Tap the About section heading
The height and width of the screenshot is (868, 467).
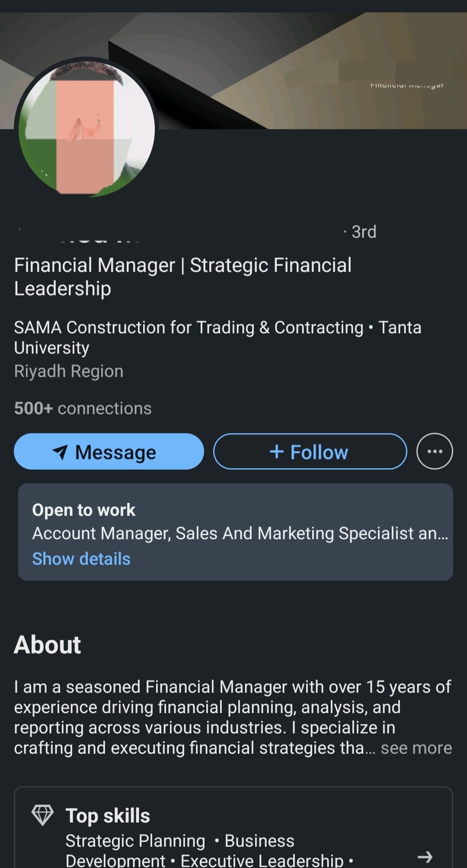[48, 645]
